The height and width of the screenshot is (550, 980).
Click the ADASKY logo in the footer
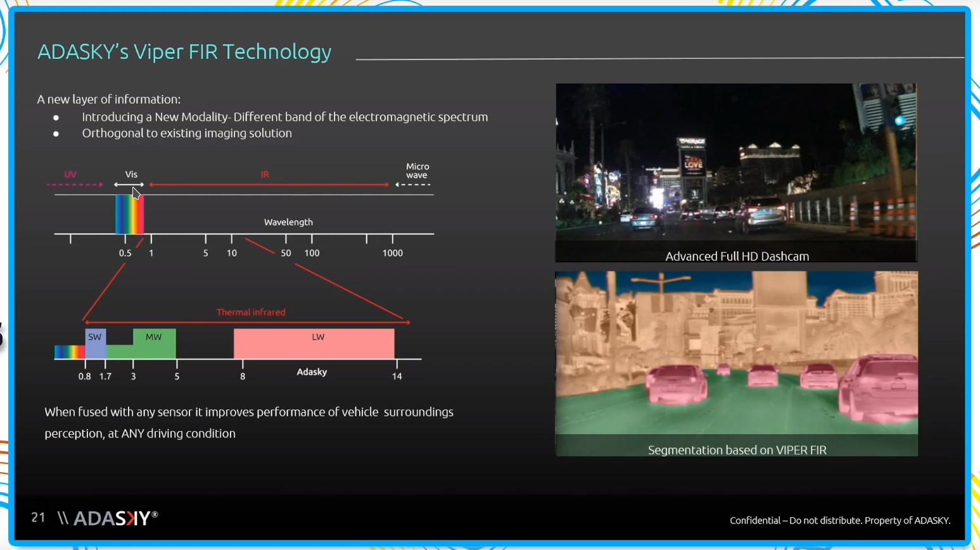click(x=108, y=518)
